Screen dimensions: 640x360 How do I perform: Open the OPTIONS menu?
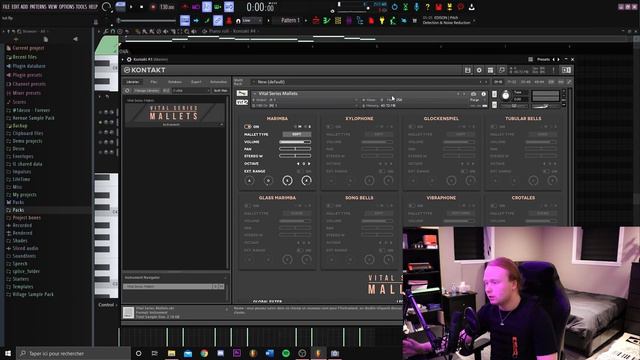pos(67,7)
